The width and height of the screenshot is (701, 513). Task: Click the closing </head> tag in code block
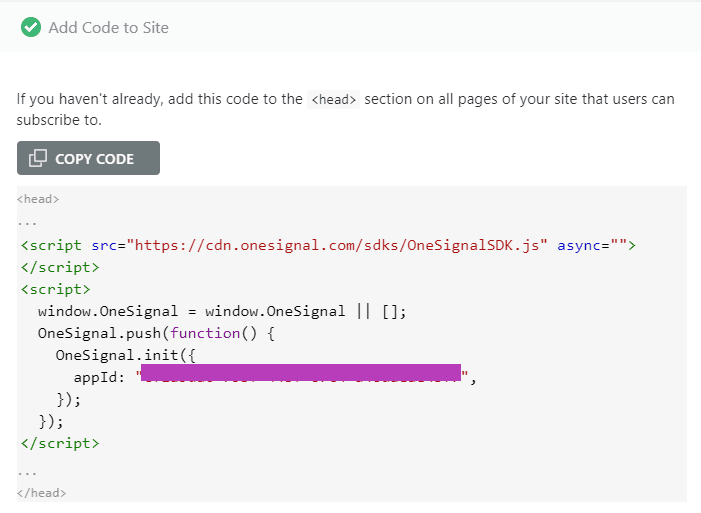click(42, 493)
